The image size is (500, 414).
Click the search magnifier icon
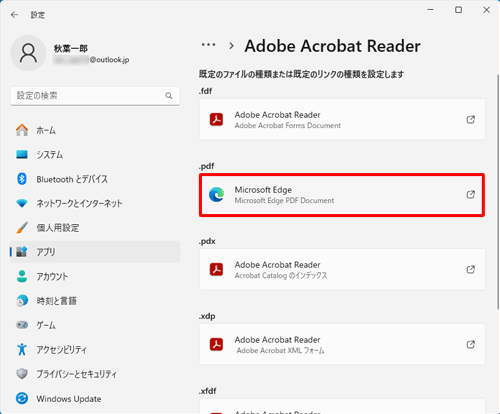pyautogui.click(x=169, y=96)
